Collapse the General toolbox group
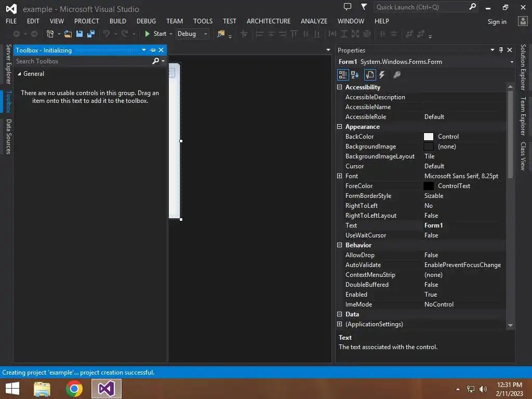532x399 pixels. click(19, 74)
